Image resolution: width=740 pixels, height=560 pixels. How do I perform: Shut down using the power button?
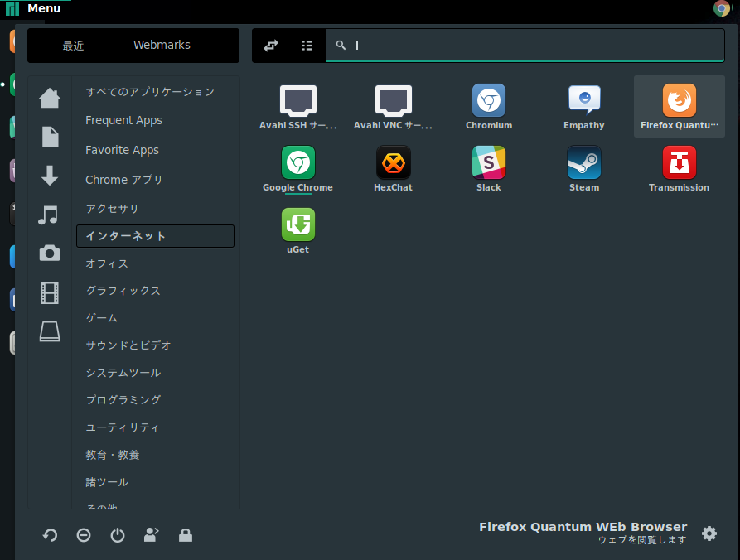[117, 535]
